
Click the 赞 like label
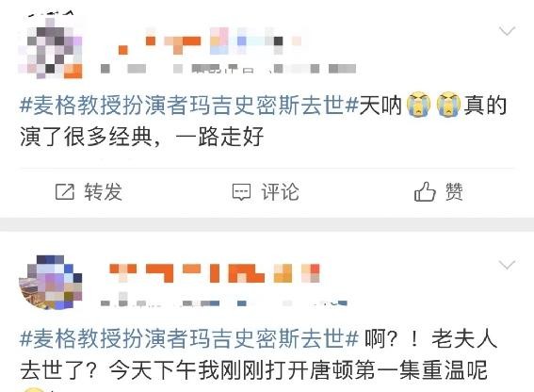coord(454,191)
